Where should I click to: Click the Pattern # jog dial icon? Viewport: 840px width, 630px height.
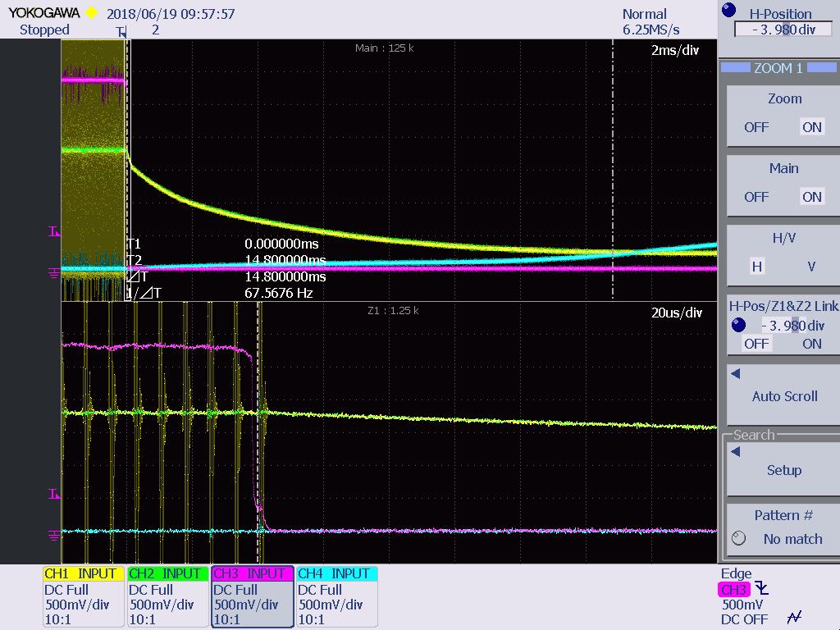738,538
